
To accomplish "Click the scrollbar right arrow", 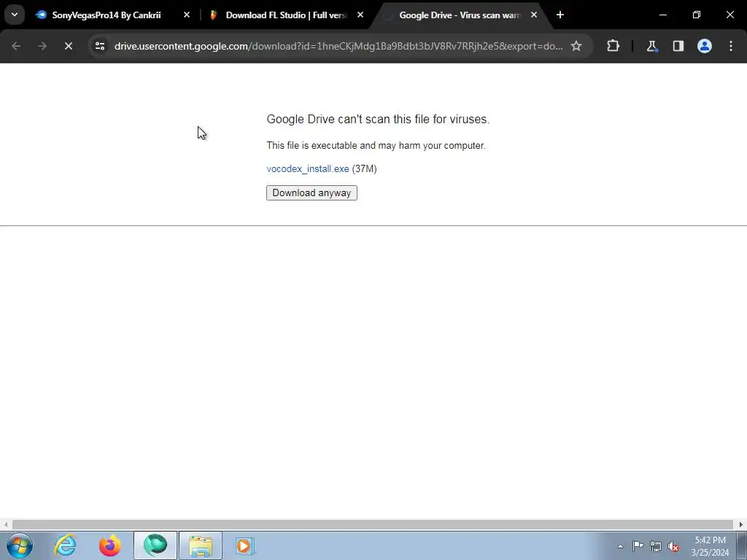I will [x=741, y=524].
